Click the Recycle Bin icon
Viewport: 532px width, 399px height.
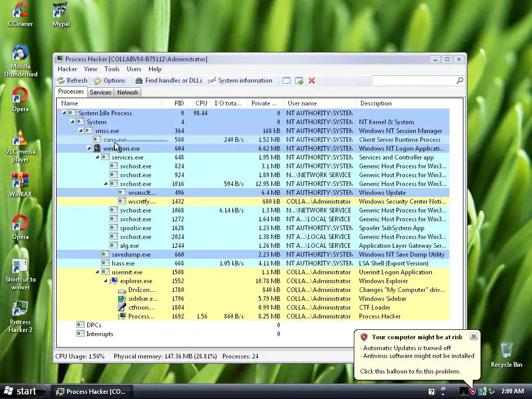pyautogui.click(x=506, y=355)
